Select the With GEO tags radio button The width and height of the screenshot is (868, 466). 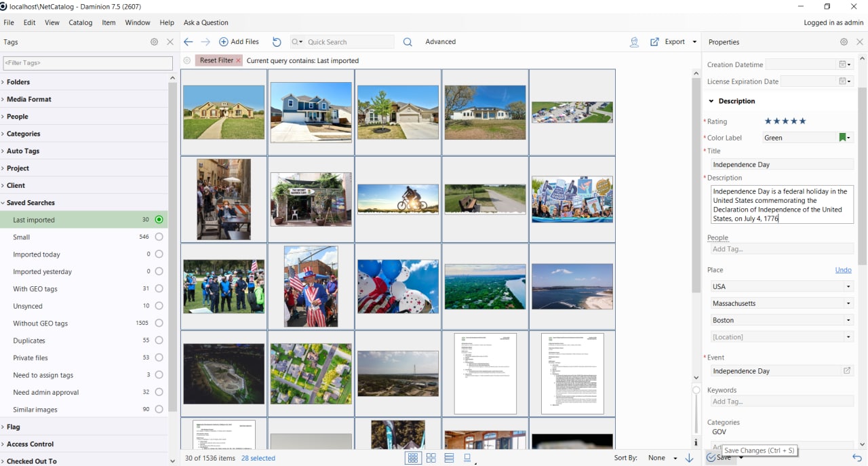point(159,289)
